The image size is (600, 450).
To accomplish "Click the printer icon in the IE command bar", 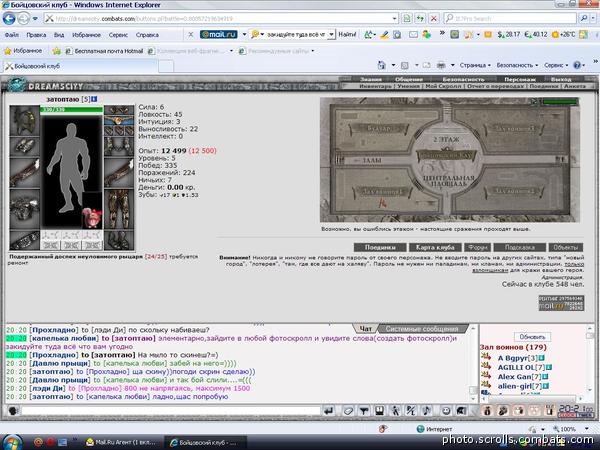I will coord(441,65).
